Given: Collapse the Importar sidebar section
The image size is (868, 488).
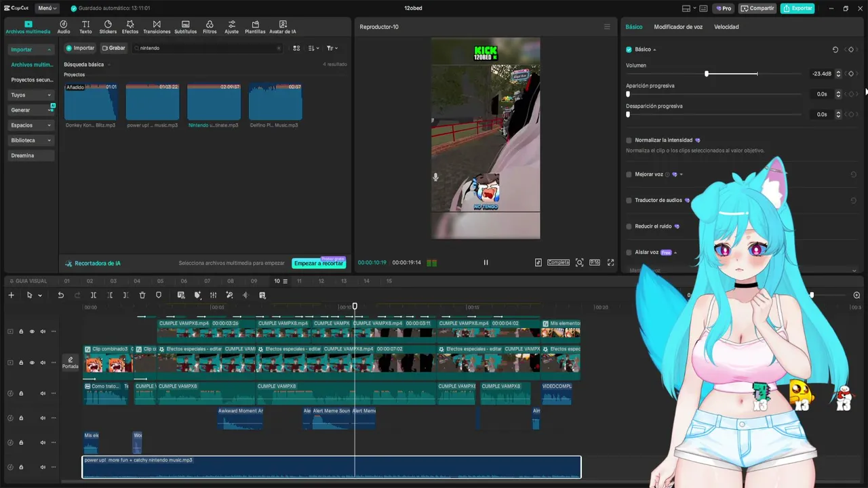Looking at the screenshot, I should [49, 49].
